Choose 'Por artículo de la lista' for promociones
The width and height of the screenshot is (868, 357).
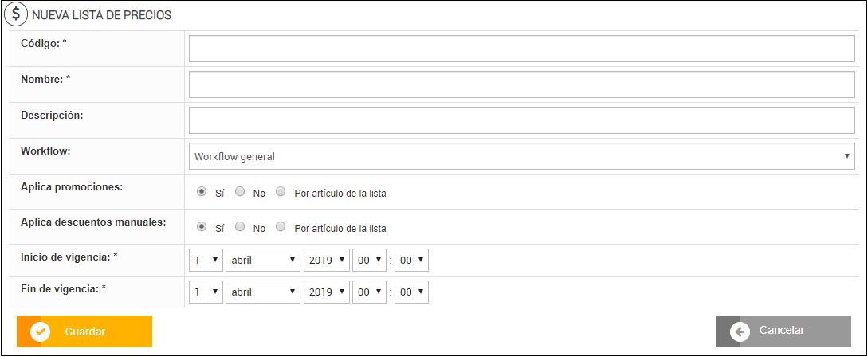coord(281,192)
